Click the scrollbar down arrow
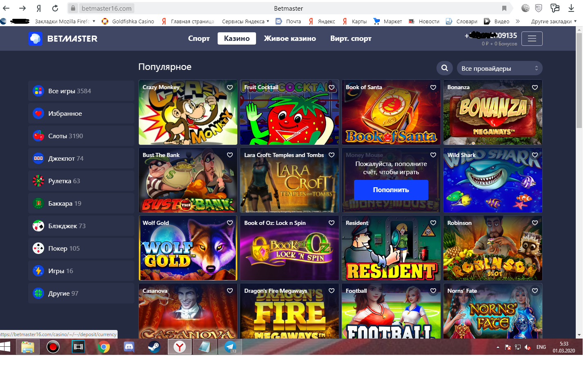588x368 pixels. pyautogui.click(x=579, y=335)
